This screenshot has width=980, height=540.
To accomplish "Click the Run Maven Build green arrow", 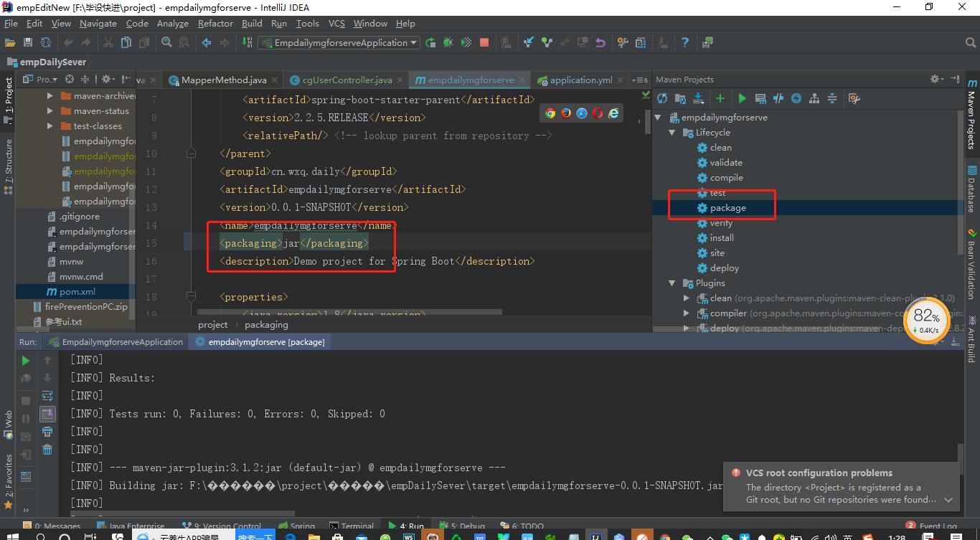I will [x=743, y=98].
